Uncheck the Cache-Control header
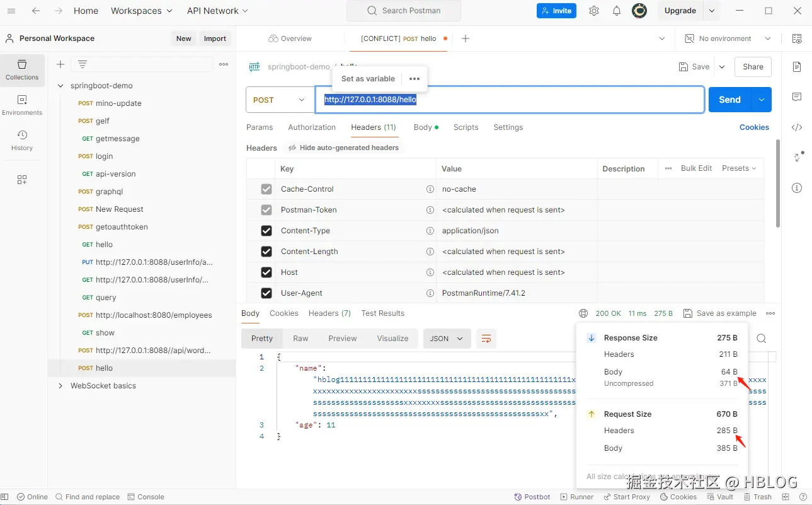The width and height of the screenshot is (812, 505). tap(266, 189)
